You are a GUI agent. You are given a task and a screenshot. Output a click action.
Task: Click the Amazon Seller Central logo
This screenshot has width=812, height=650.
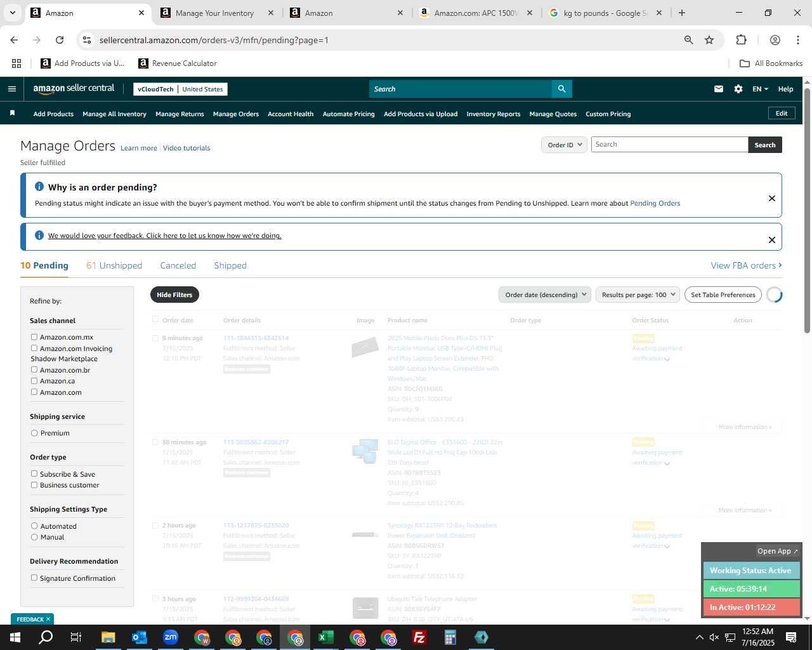pyautogui.click(x=74, y=89)
